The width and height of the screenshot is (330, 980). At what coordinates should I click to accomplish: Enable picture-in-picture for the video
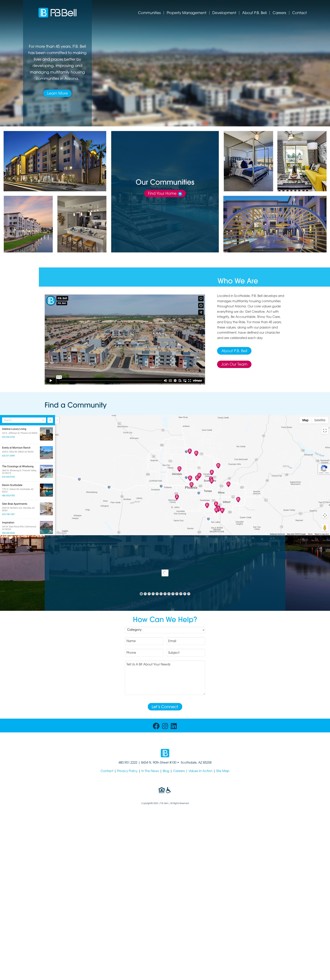pos(185,380)
